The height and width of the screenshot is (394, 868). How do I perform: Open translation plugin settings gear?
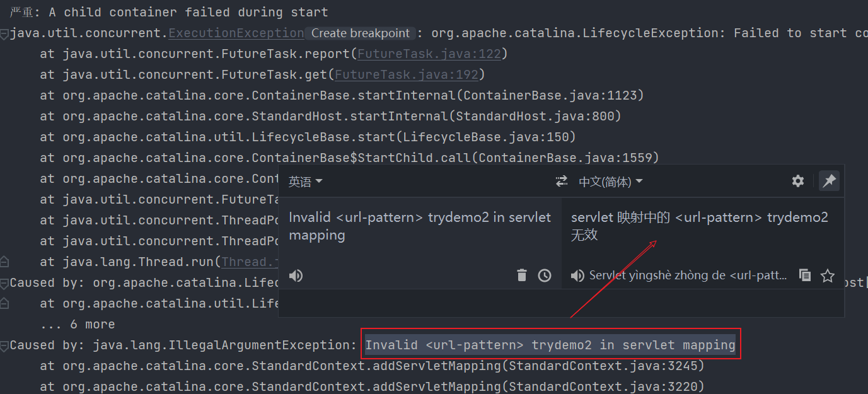[798, 182]
